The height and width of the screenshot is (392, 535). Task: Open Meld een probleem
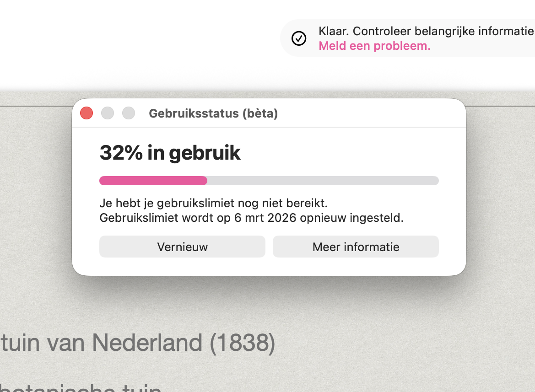[x=374, y=46]
